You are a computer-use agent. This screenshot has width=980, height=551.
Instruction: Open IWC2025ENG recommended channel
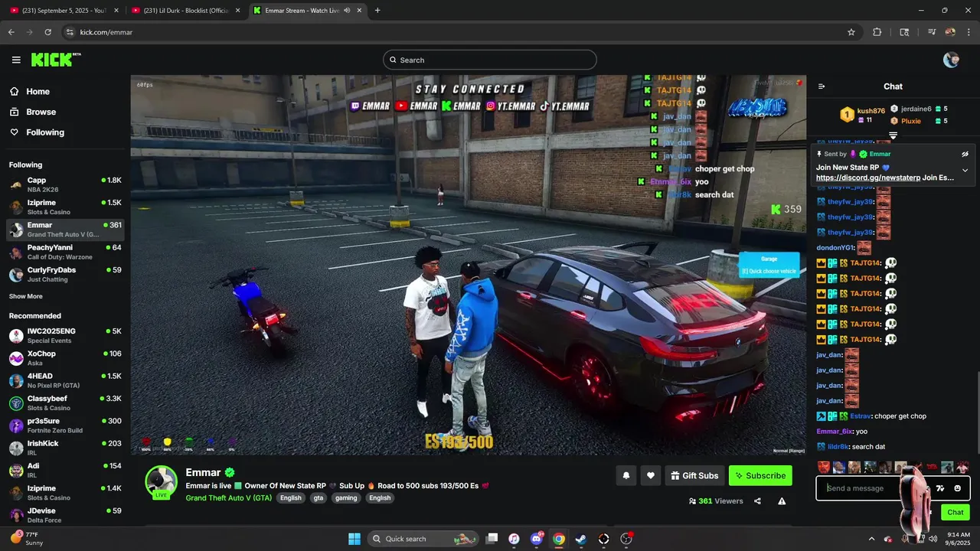point(65,335)
